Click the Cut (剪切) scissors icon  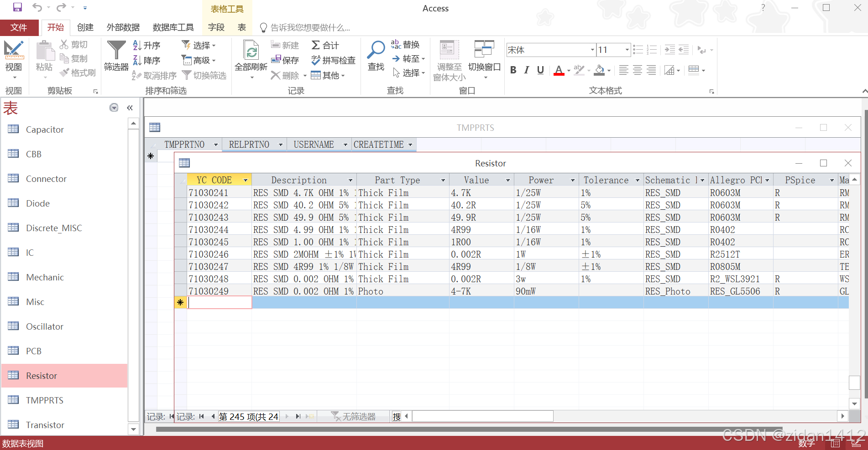click(x=64, y=44)
